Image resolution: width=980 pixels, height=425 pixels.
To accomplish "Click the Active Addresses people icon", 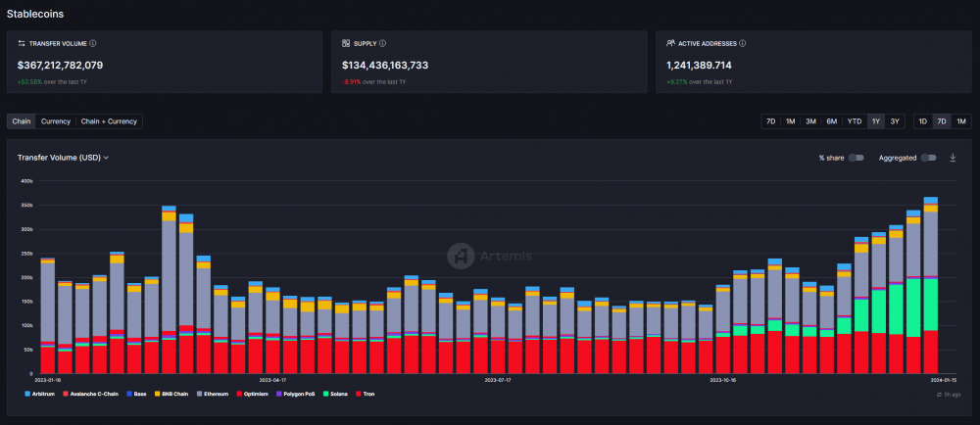I will [x=669, y=43].
